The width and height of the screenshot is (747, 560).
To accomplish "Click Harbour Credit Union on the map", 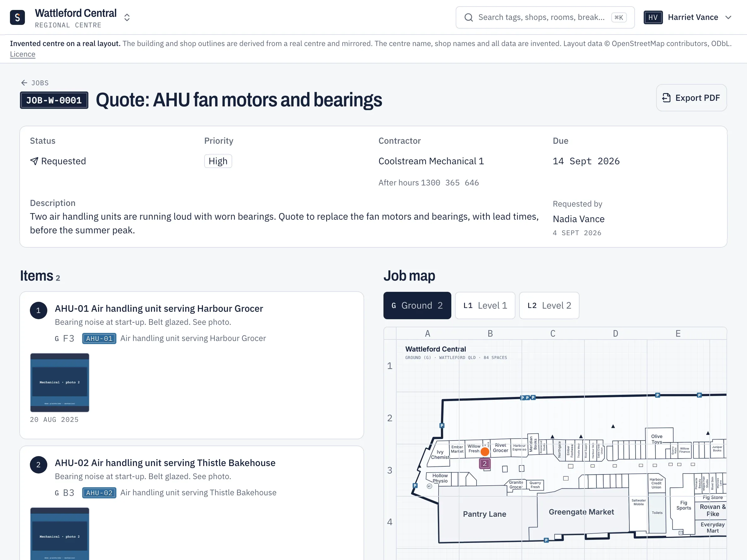I will (656, 483).
